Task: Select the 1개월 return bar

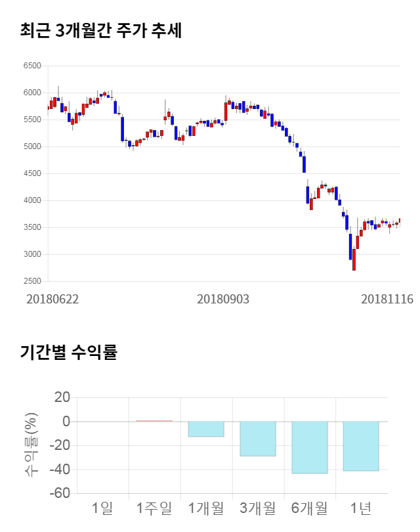Action: 206,429
